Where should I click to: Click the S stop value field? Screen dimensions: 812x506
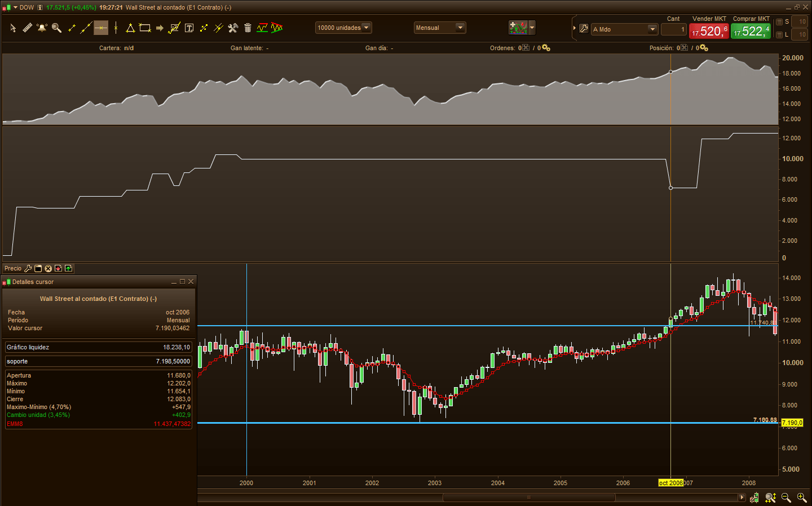(x=799, y=22)
